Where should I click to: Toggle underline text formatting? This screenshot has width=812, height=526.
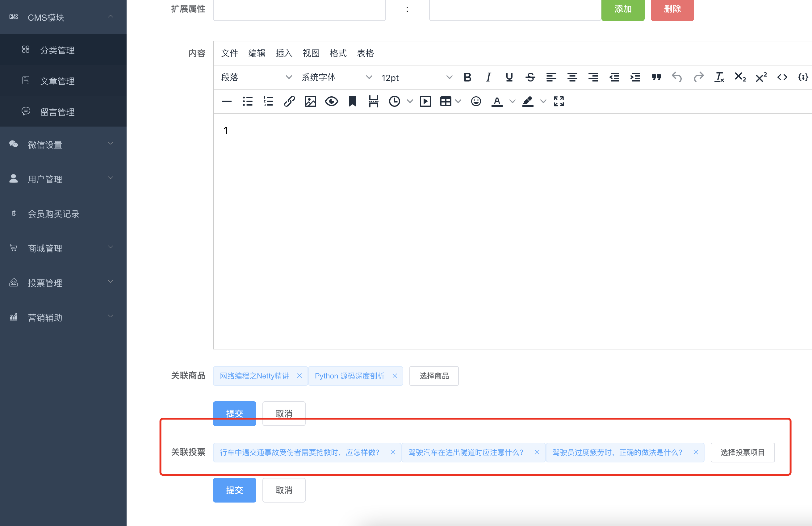(509, 77)
